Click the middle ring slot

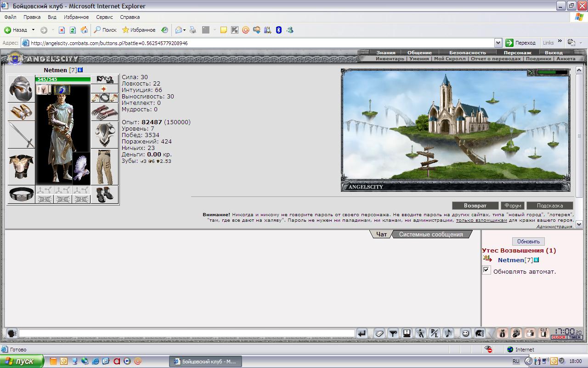click(x=105, y=98)
